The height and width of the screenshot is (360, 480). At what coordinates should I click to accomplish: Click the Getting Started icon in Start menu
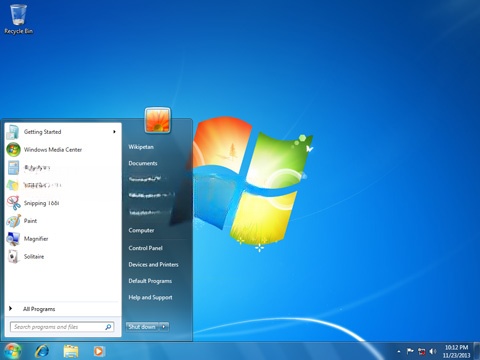(13, 132)
